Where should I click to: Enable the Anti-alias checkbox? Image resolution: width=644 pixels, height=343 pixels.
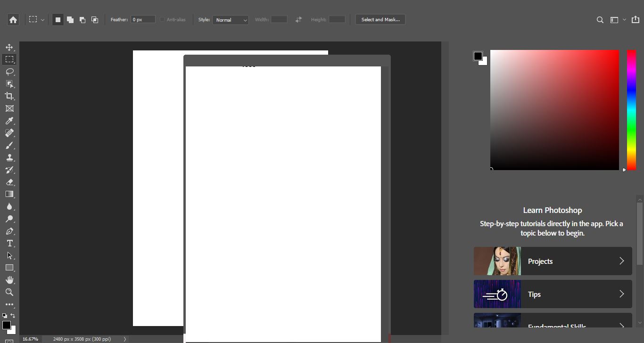(x=161, y=19)
